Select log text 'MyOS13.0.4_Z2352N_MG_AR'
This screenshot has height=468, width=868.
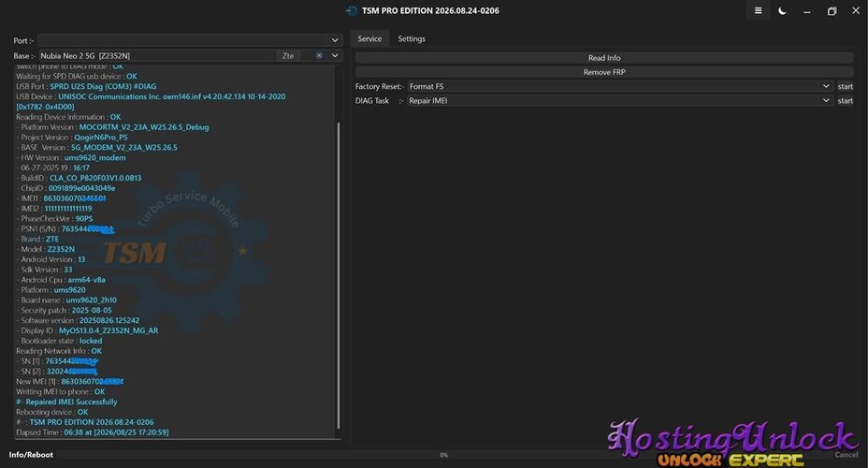tap(108, 330)
